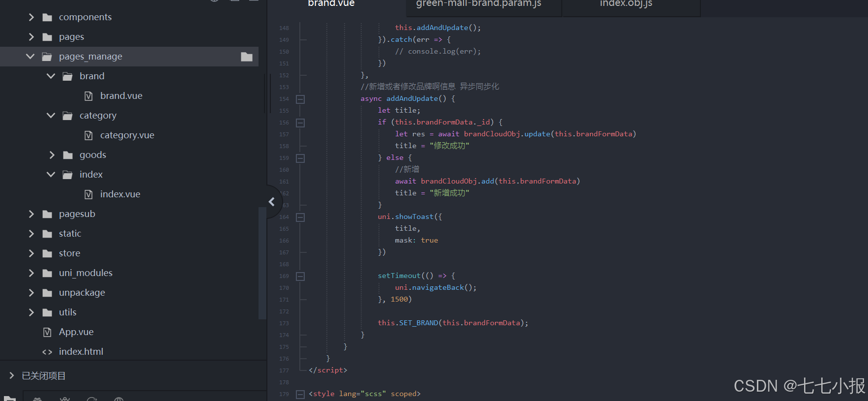Select the uni_modules folder name
The height and width of the screenshot is (401, 868).
[86, 273]
